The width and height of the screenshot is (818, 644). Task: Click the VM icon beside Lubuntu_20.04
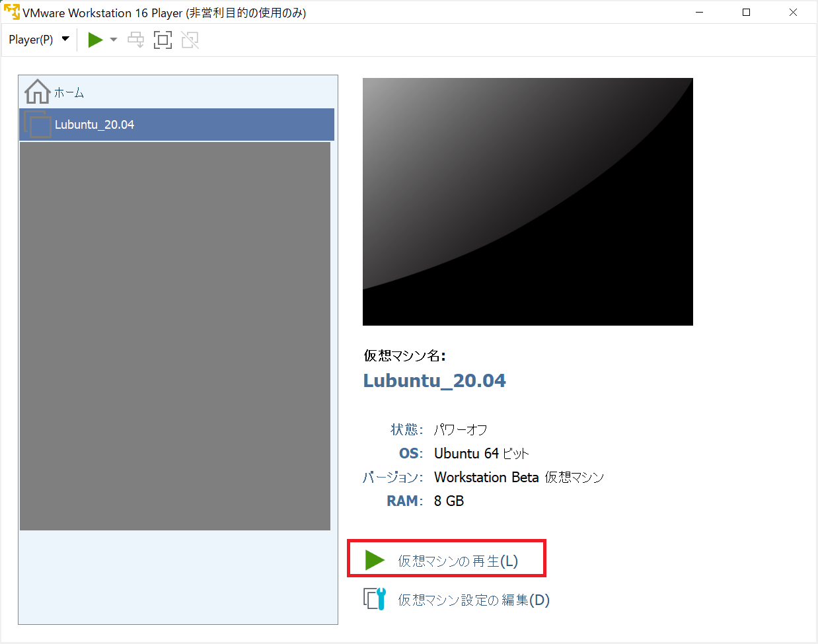click(38, 124)
